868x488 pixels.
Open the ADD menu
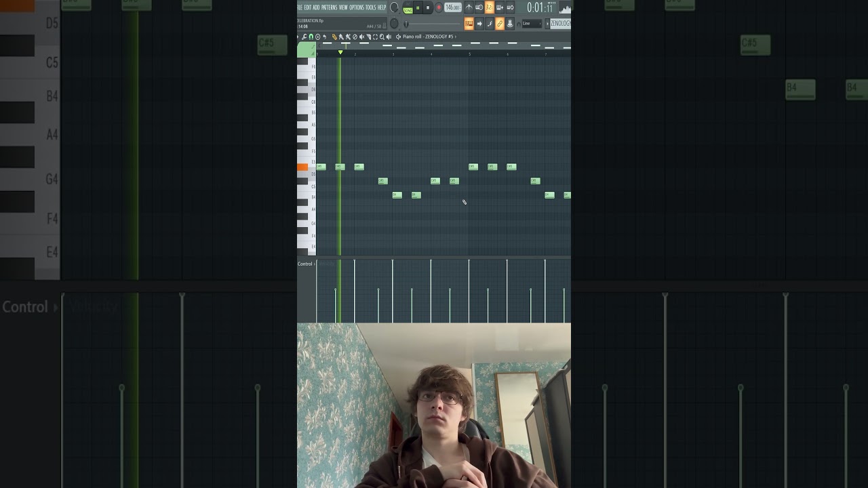tap(316, 7)
